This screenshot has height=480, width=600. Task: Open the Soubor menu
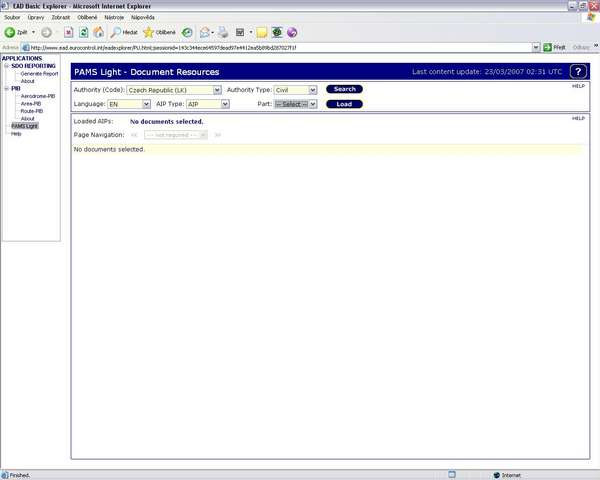[13, 17]
